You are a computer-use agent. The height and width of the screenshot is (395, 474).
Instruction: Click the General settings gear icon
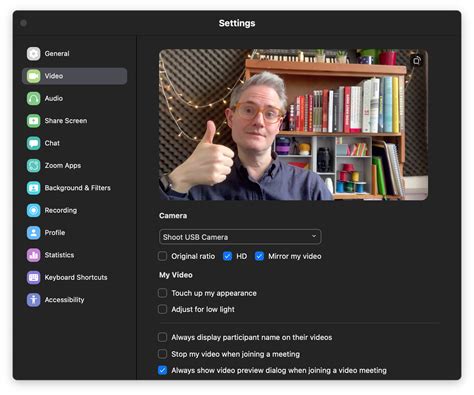pos(33,54)
